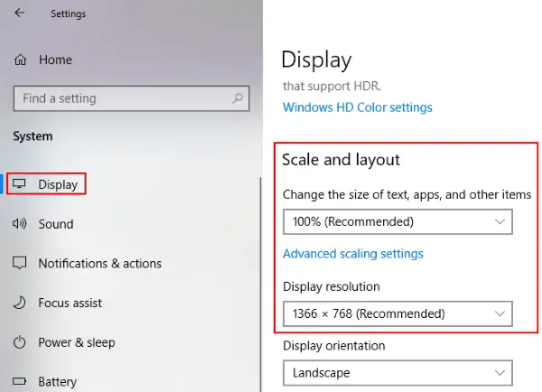This screenshot has width=542, height=392.
Task: Open Advanced scaling settings link
Action: click(x=353, y=254)
